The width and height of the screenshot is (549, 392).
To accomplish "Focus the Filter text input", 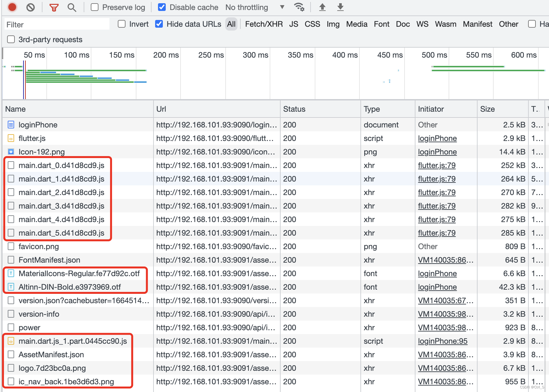I will coord(56,24).
